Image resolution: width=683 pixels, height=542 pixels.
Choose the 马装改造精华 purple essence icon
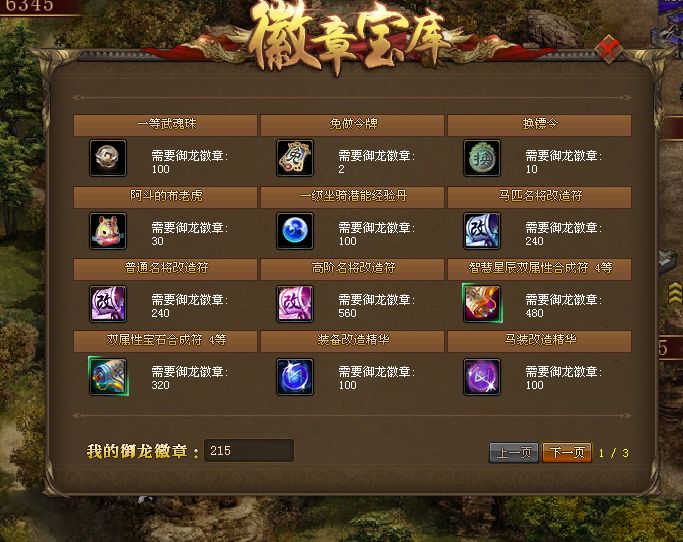pos(482,377)
